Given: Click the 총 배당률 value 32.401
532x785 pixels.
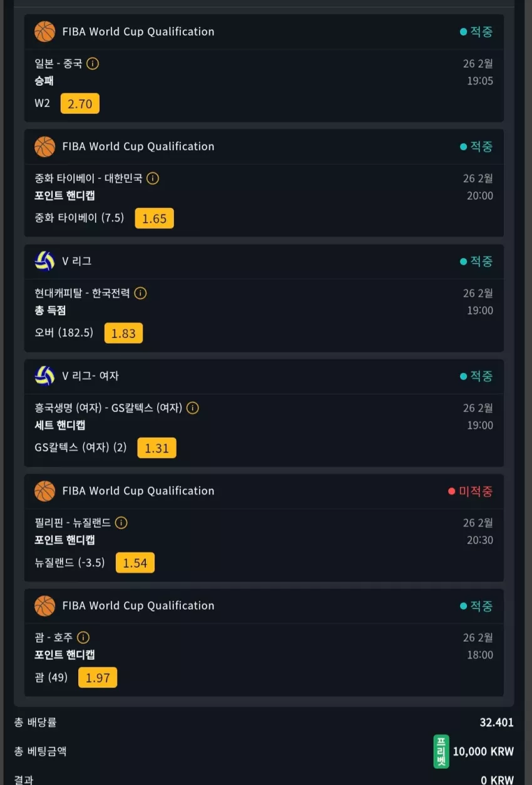Looking at the screenshot, I should (x=497, y=722).
